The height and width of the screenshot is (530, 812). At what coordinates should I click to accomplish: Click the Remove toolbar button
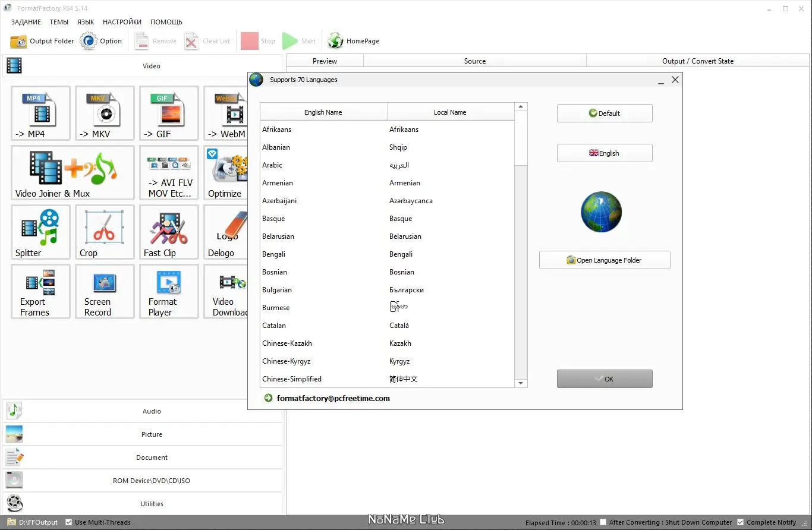pos(155,41)
